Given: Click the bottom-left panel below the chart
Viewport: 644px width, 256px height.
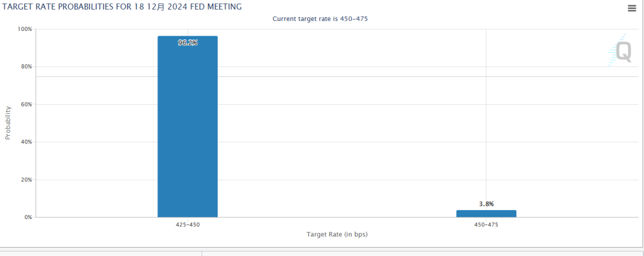Looking at the screenshot, I should 100,253.
